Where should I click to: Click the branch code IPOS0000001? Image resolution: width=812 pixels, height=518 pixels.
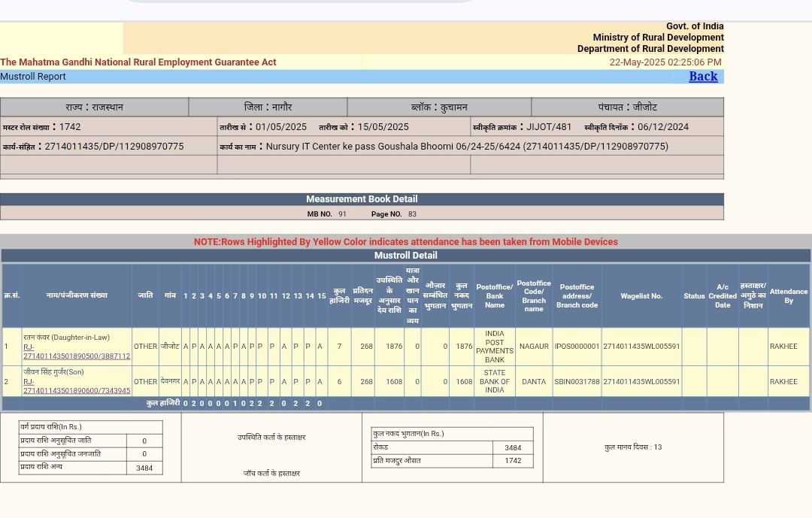577,347
